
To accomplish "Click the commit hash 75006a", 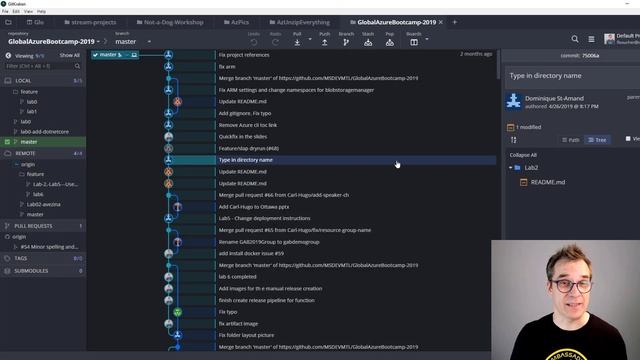I will coord(591,56).
